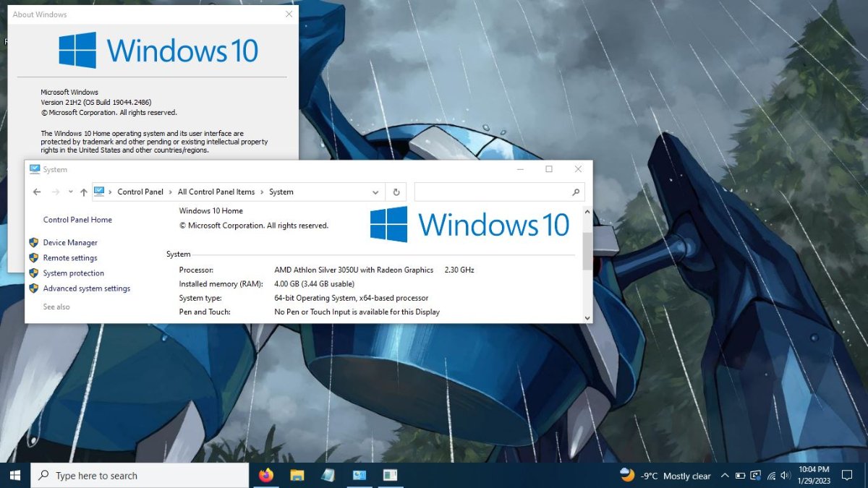The height and width of the screenshot is (488, 868).
Task: Click the notepad-like app icon in taskbar
Action: [x=328, y=475]
